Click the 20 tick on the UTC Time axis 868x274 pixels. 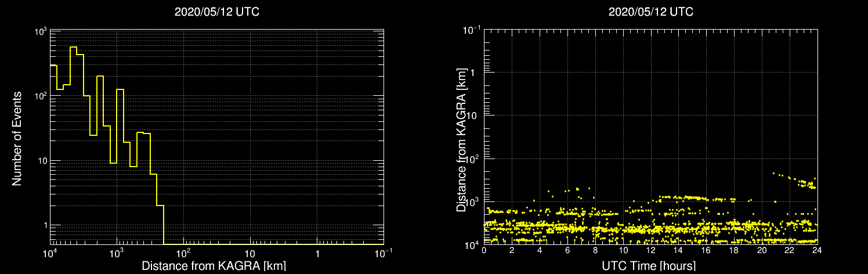pos(762,251)
